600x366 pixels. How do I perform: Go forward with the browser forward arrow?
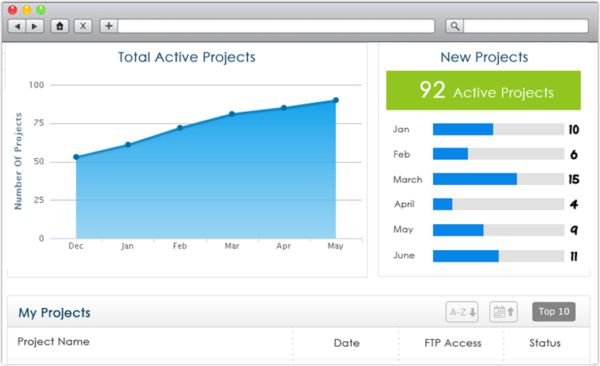[x=35, y=26]
